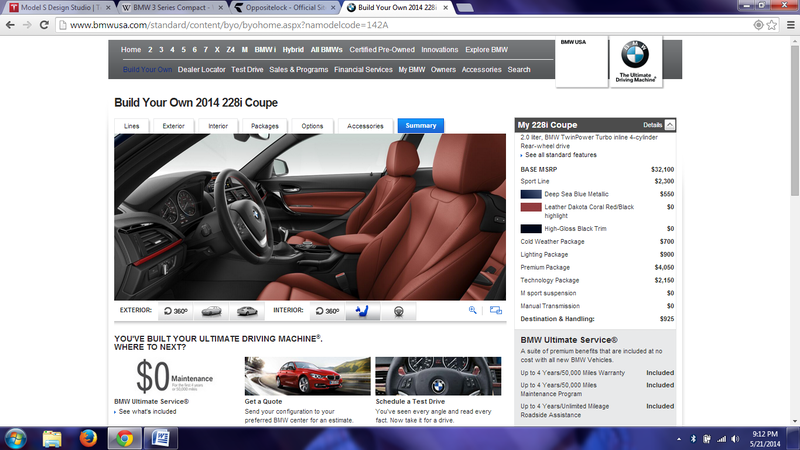Open Explore BMW menu
Image resolution: width=800 pixels, height=450 pixels.
coord(487,49)
